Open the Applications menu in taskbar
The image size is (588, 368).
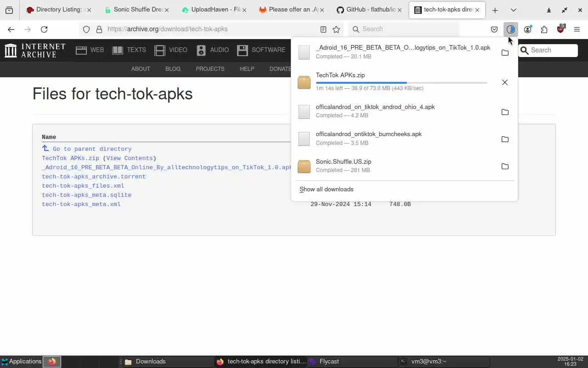point(21,362)
